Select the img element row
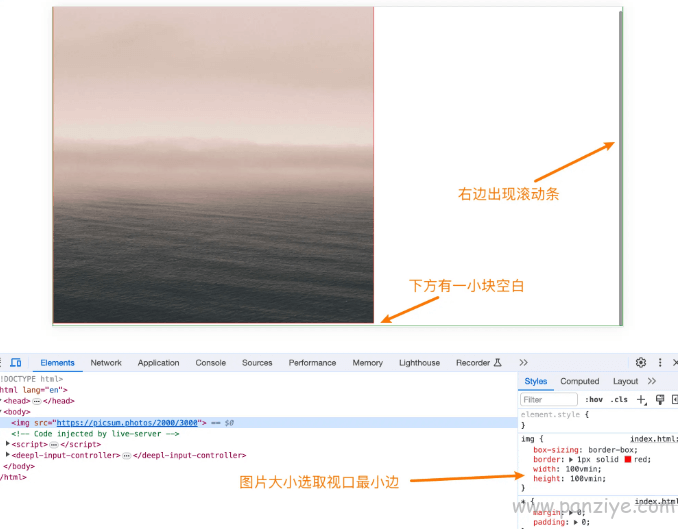This screenshot has height=529, width=685. click(x=258, y=422)
